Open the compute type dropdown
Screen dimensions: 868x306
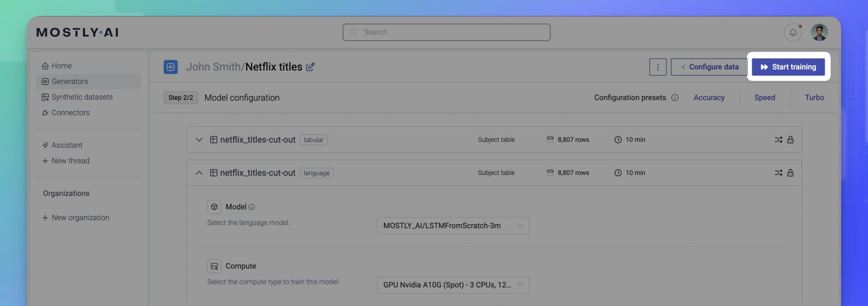[453, 285]
